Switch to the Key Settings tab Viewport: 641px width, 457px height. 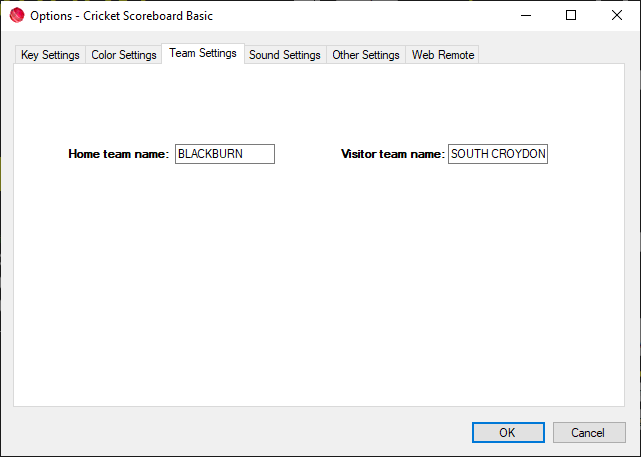click(x=50, y=55)
